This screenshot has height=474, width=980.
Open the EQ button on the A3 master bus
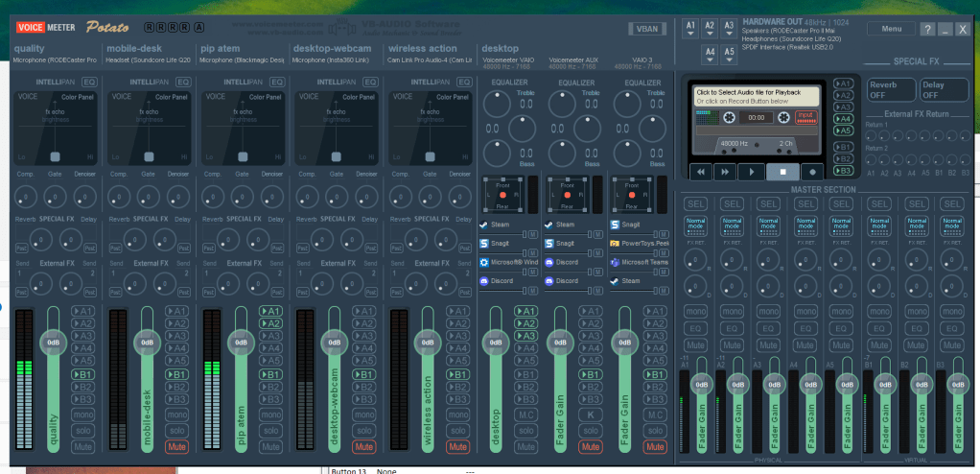(x=769, y=328)
